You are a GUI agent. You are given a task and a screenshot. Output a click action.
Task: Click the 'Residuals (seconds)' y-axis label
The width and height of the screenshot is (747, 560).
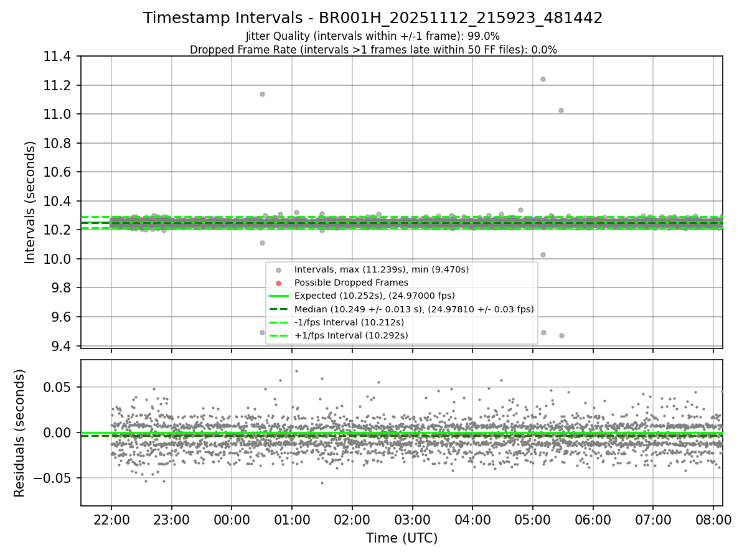(x=19, y=433)
